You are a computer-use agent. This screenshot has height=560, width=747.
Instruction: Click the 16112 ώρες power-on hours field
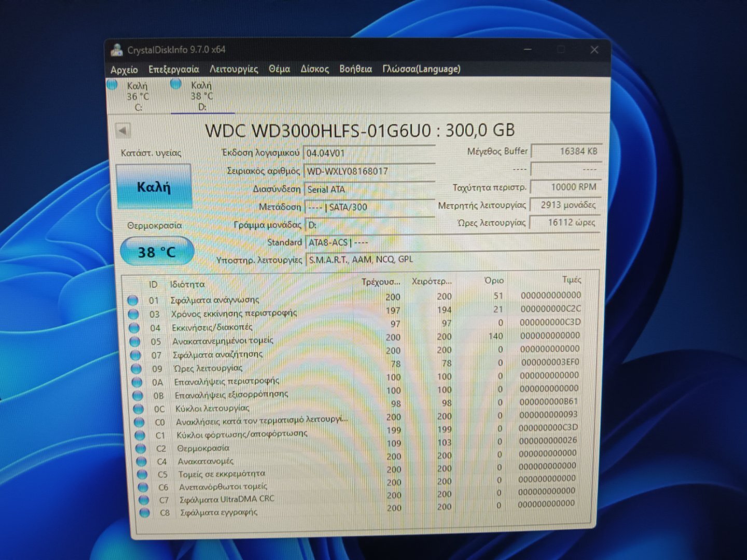pos(564,222)
